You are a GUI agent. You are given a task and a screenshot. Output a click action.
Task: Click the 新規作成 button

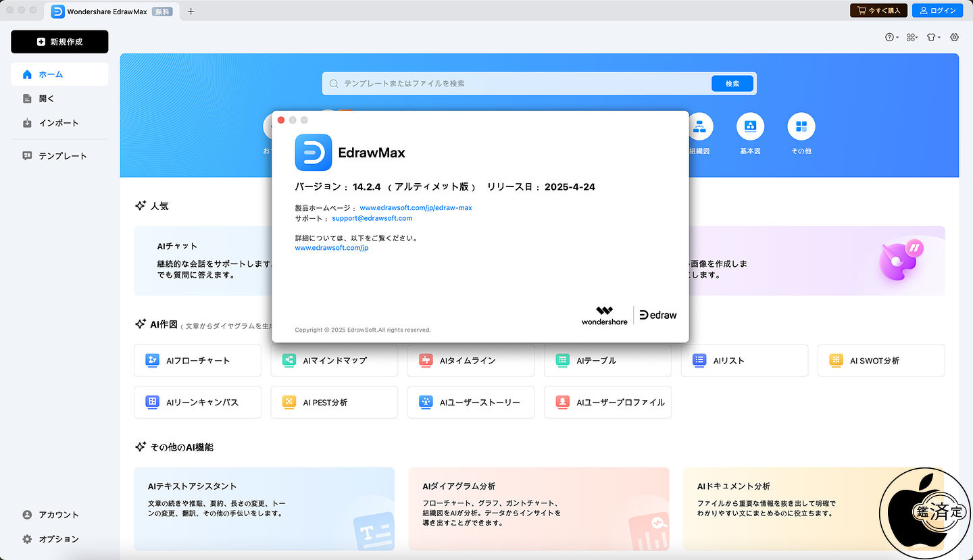[59, 42]
